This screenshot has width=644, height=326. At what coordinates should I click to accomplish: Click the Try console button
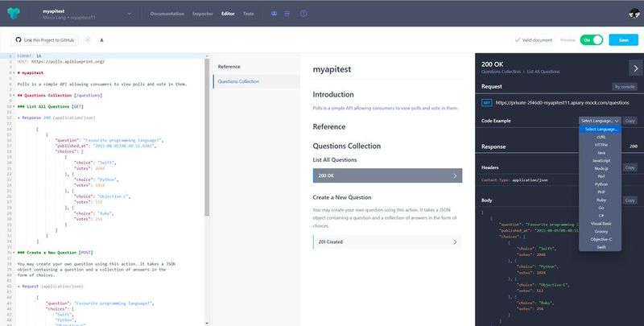(x=625, y=87)
